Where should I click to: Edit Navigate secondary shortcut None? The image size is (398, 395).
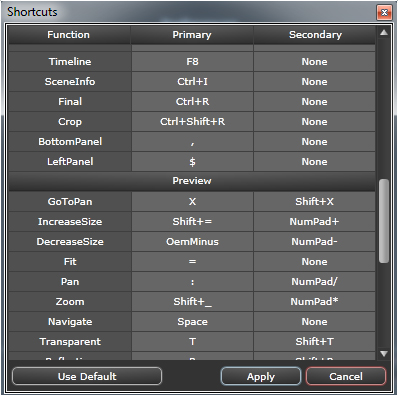tap(314, 322)
